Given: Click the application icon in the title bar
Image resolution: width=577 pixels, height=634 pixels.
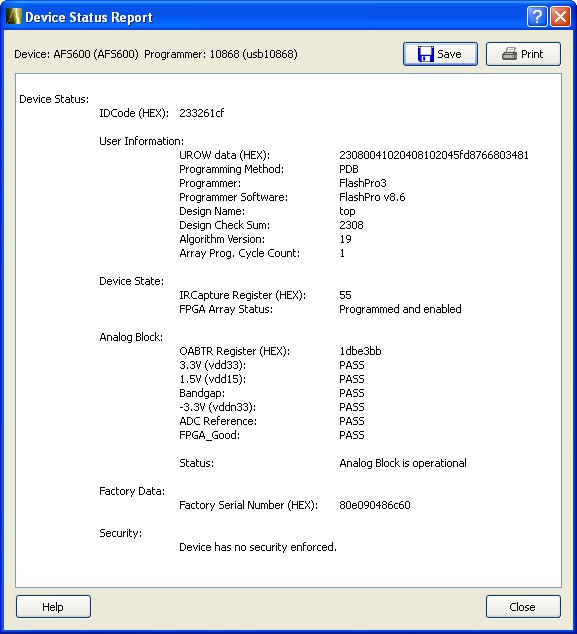Looking at the screenshot, I should coord(13,17).
